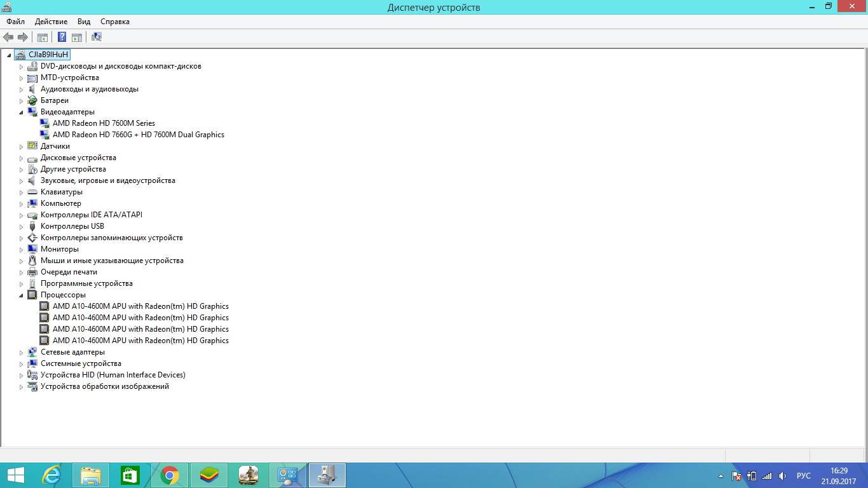The height and width of the screenshot is (488, 868).
Task: Click the network signal tray icon
Action: (x=767, y=476)
